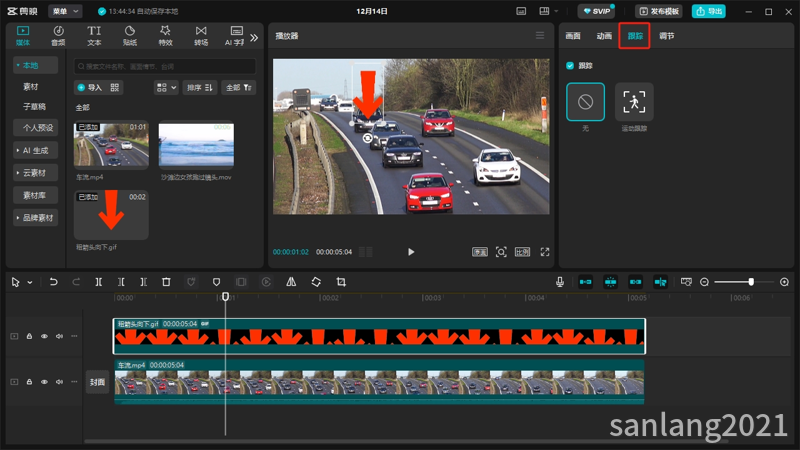The height and width of the screenshot is (450, 800).
Task: Start voice recording with microphone icon
Action: coord(560,282)
